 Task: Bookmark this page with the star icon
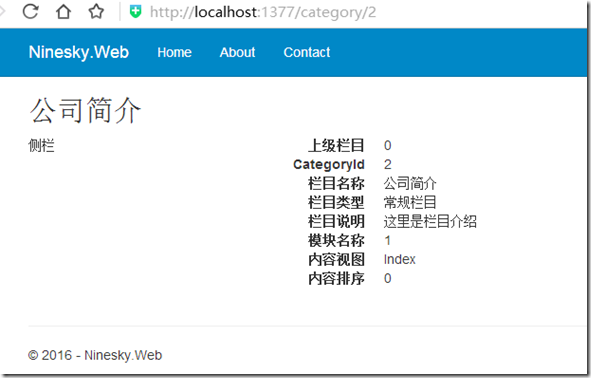96,11
